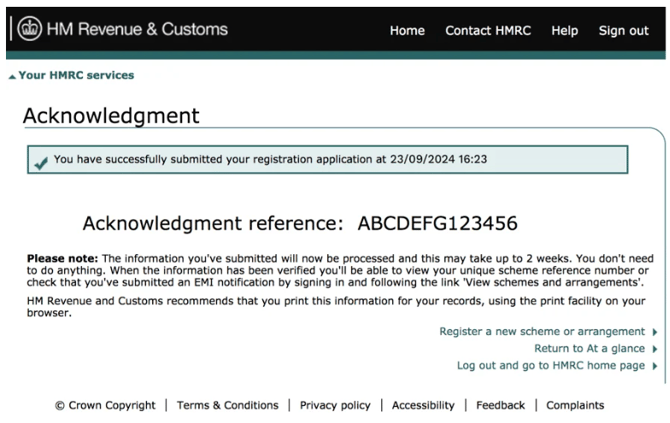Click the HM Revenue & Customs title
The height and width of the screenshot is (423, 670).
tap(137, 29)
